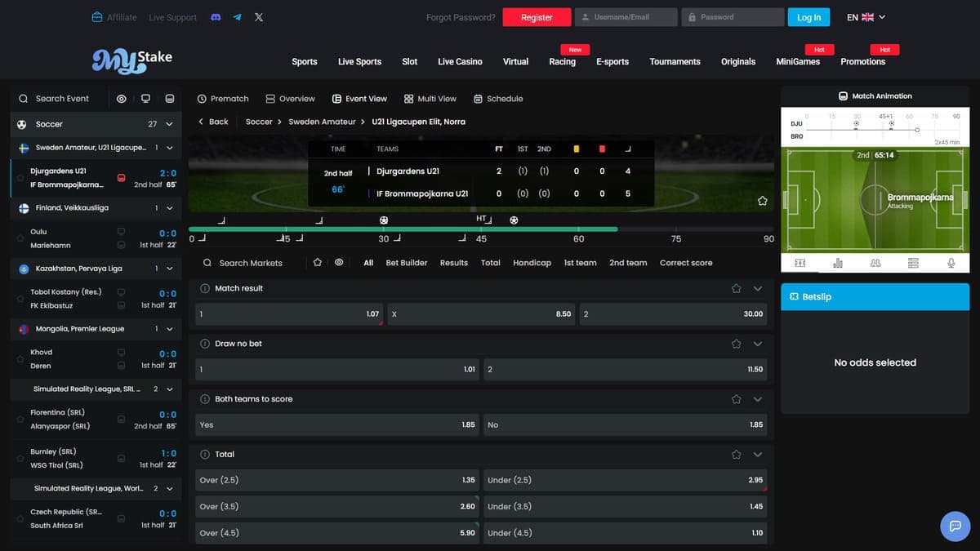Select the Handicap market filter
Viewport: 980px width, 551px height.
click(x=532, y=263)
